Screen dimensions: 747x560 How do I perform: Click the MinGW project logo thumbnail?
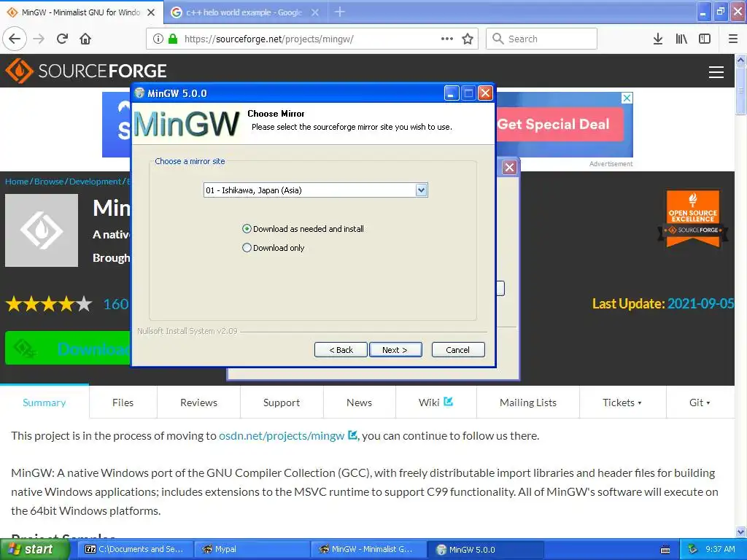(x=42, y=230)
